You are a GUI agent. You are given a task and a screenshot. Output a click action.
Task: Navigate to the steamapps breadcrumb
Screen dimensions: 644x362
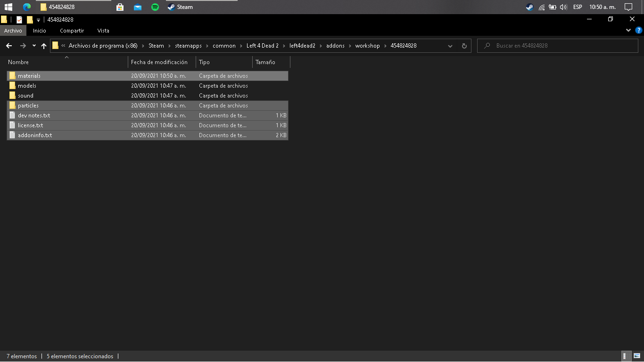pyautogui.click(x=188, y=46)
